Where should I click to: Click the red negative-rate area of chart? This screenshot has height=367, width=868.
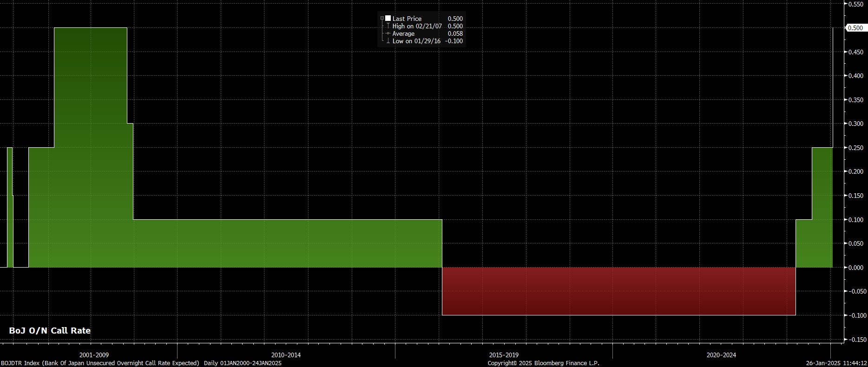618,291
